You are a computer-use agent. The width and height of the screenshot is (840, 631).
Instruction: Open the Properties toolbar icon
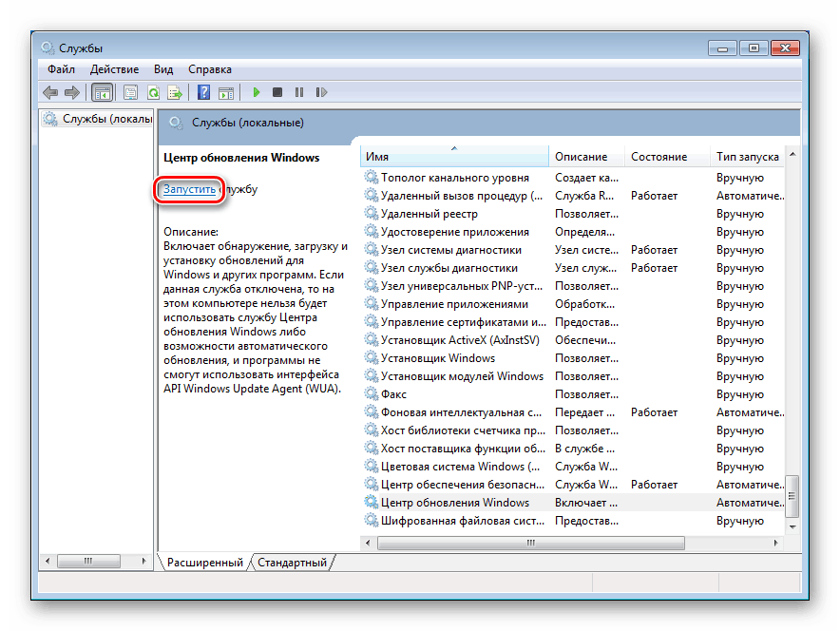pyautogui.click(x=130, y=93)
